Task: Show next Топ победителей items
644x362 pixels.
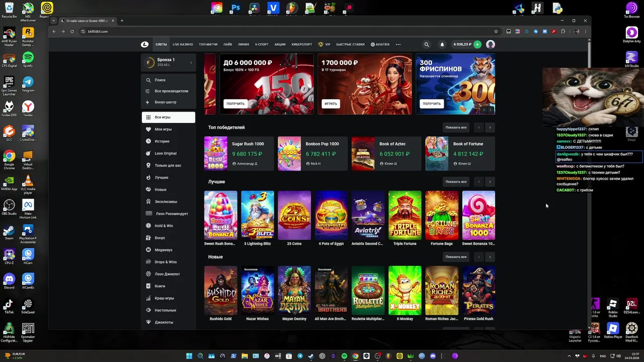Action: pos(490,128)
